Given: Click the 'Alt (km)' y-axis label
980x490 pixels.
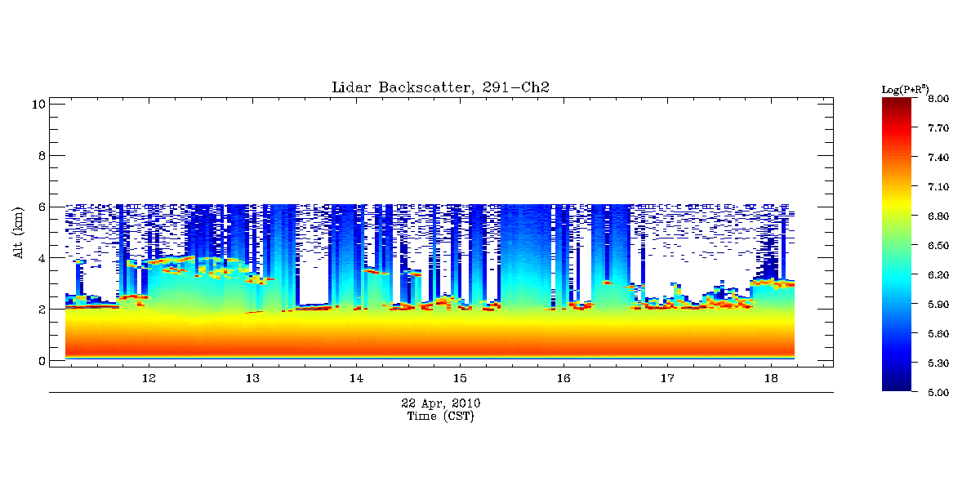Looking at the screenshot, I should [x=19, y=232].
